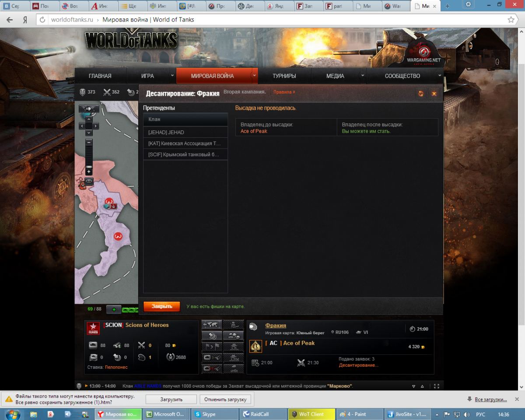Click the Ace of Peak owner link
525x420 pixels.
coord(254,131)
